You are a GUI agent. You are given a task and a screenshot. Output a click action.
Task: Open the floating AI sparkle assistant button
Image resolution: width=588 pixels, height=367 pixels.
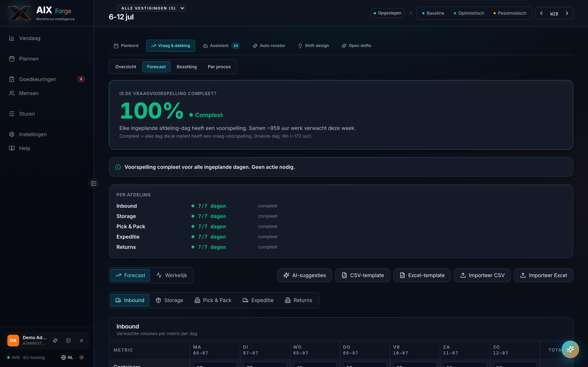(570, 349)
